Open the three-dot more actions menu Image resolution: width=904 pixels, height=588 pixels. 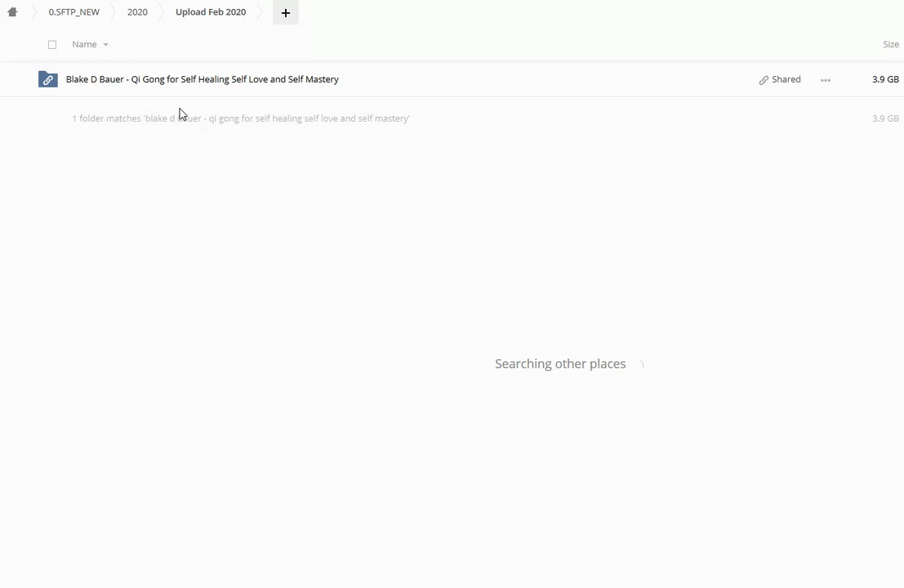[826, 80]
